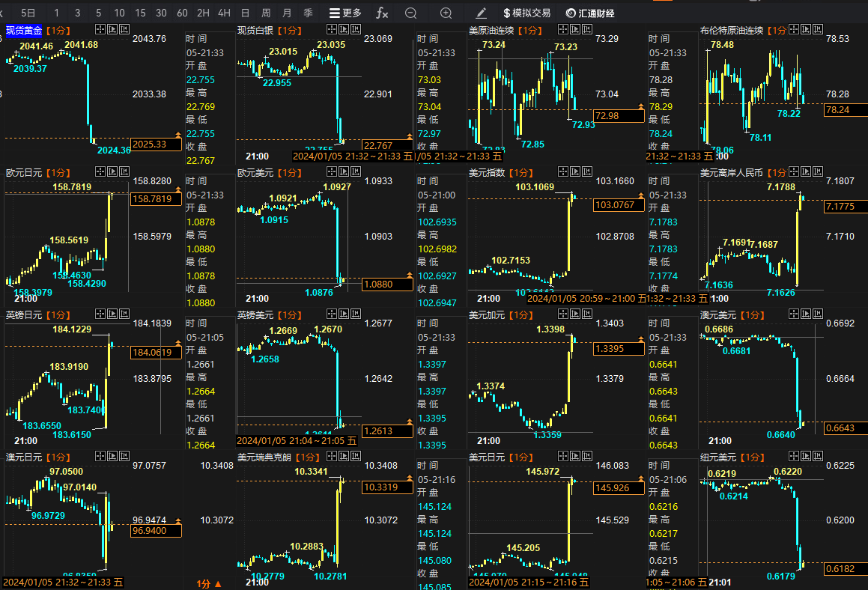Toggle candlestick icon on 美元日元 chart

click(588, 457)
